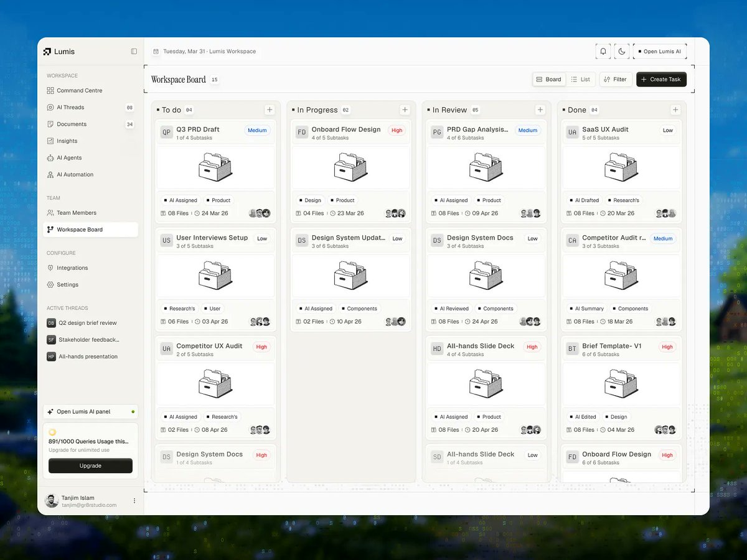Viewport: 747px width, 560px height.
Task: Click the Team Members people icon
Action: tap(50, 213)
